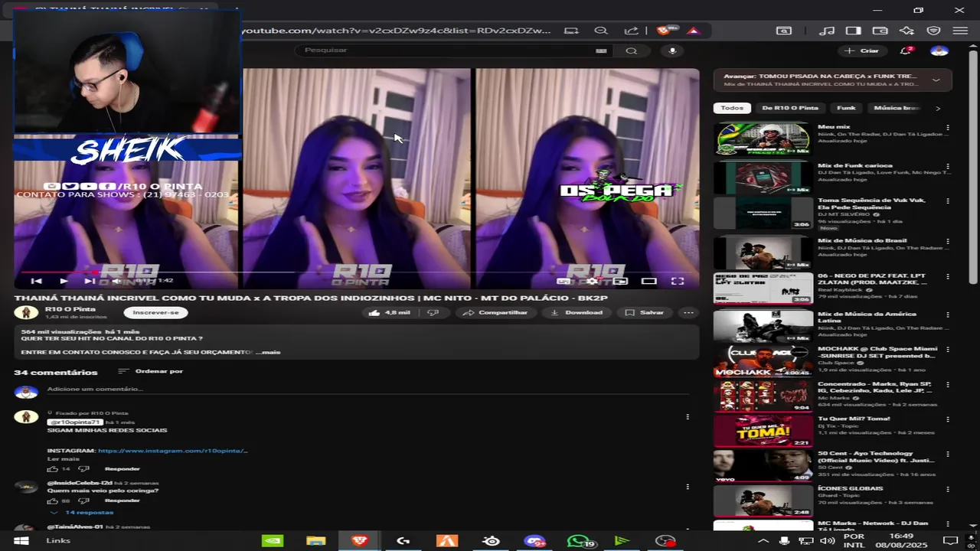The image size is (980, 551).
Task: Open the player settings gear
Action: pyautogui.click(x=591, y=281)
